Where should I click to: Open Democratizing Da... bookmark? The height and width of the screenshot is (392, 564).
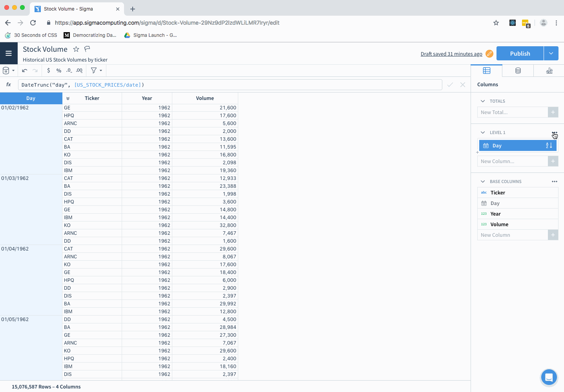pos(90,35)
